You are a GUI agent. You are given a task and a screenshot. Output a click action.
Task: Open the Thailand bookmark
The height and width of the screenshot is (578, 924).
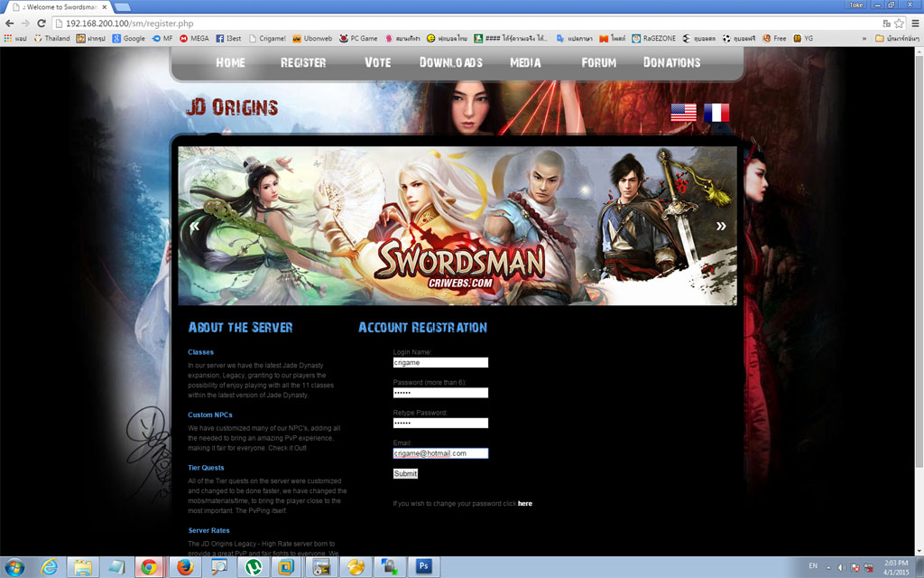51,38
